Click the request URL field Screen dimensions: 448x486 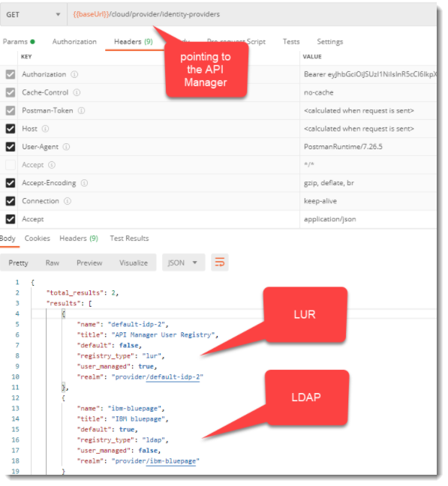[x=251, y=14]
